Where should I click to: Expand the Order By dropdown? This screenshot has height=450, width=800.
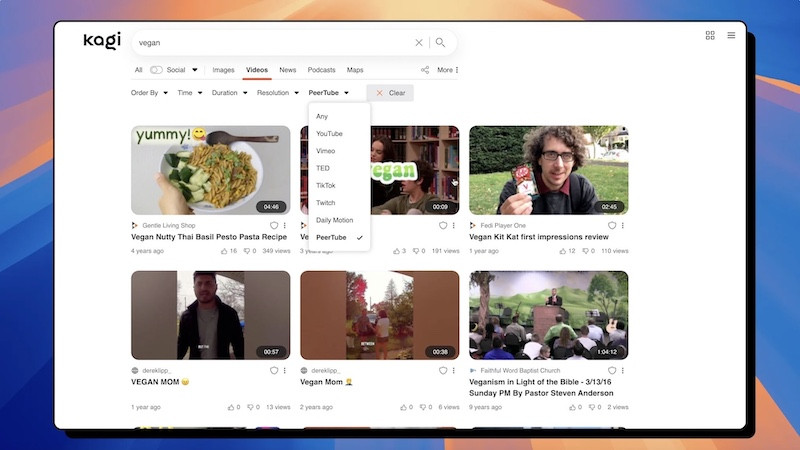149,93
